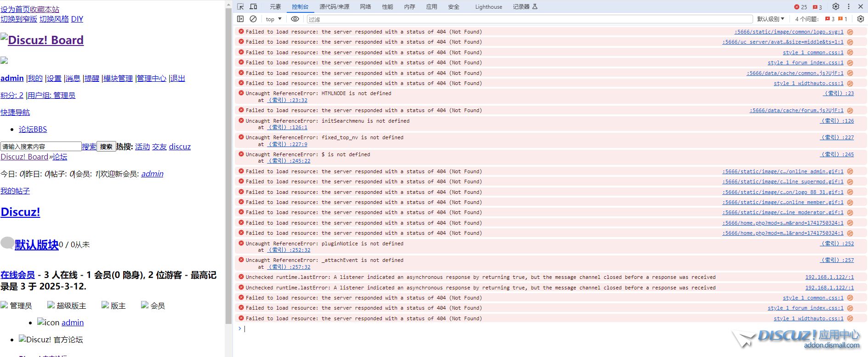Open the admin user link in header

coord(12,78)
